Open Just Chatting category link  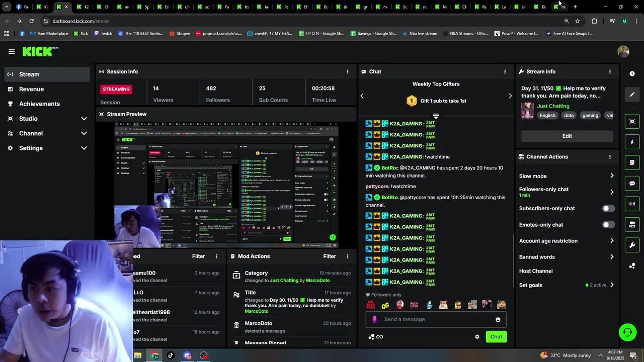click(x=553, y=106)
